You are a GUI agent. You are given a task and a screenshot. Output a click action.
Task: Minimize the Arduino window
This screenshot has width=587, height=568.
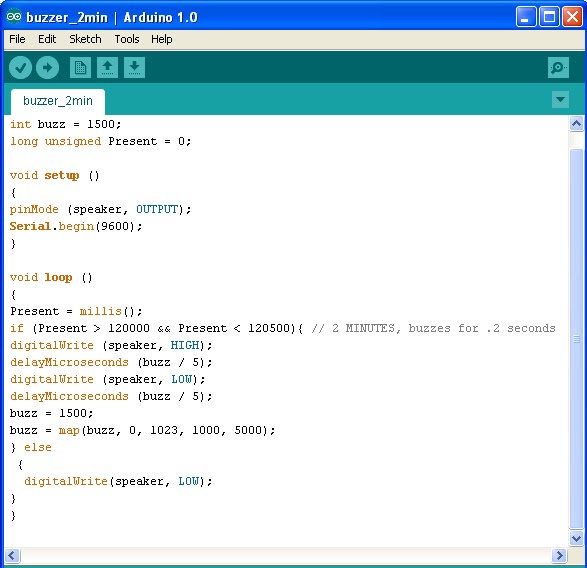526,17
